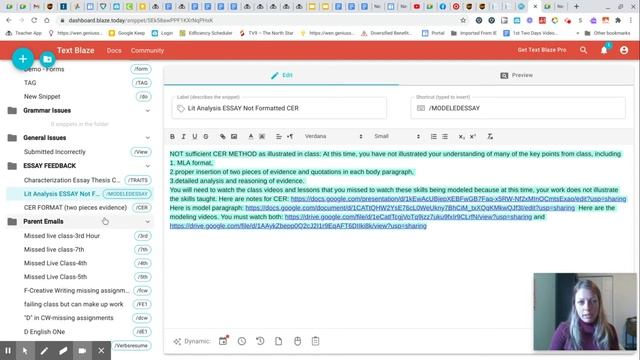640x360 pixels.
Task: Pause the screen recording
Action: coord(8,351)
